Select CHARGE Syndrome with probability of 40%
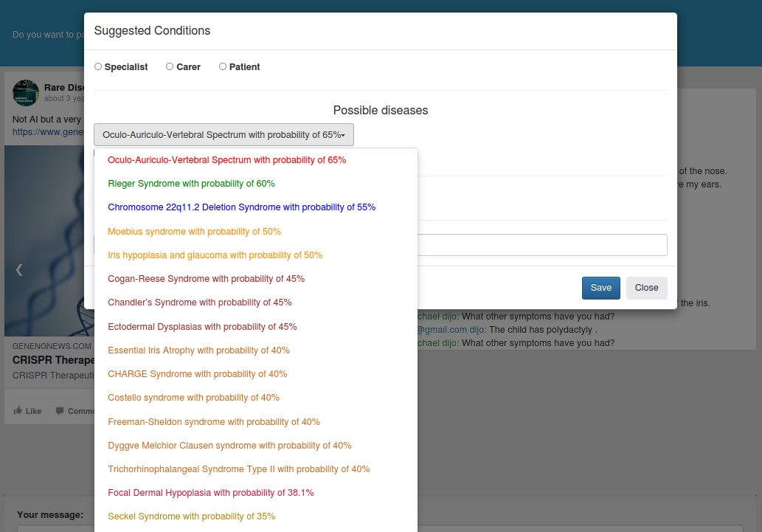The height and width of the screenshot is (532, 762). 197,374
